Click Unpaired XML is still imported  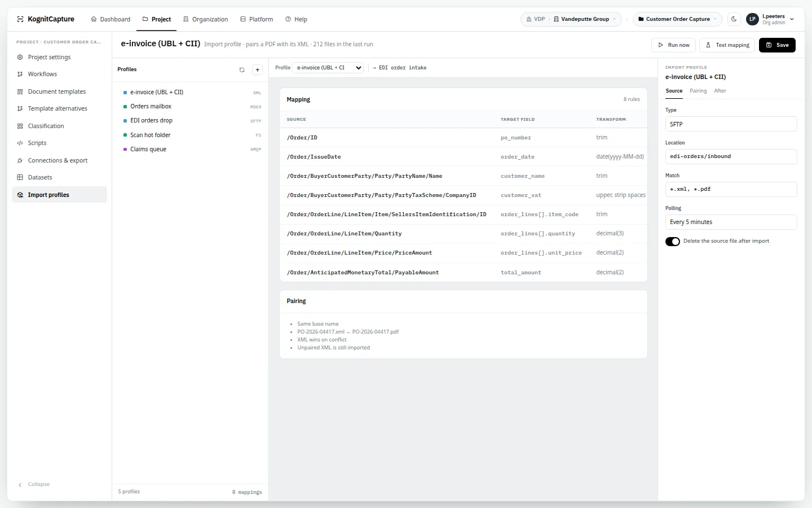point(334,348)
